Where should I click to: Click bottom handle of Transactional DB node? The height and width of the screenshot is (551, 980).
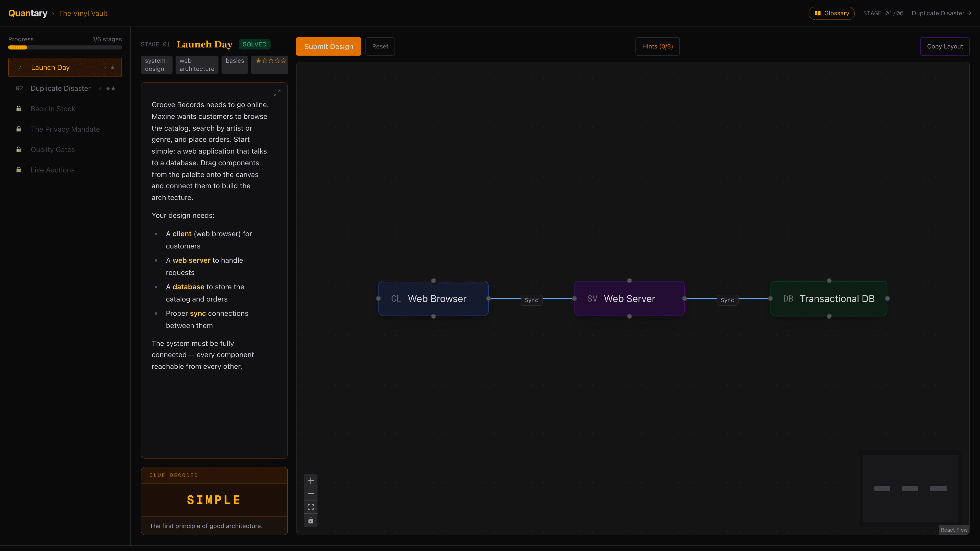(829, 316)
